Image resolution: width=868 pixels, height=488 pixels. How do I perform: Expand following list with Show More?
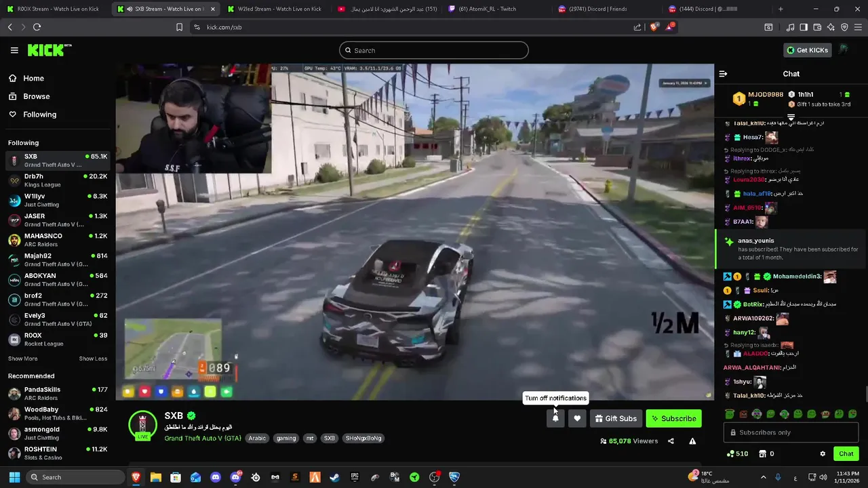pyautogui.click(x=22, y=359)
